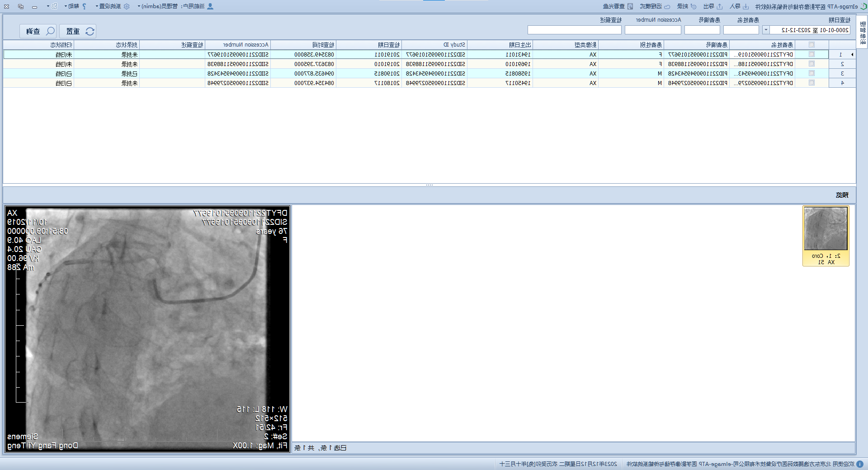Click the 导入 (Import) toolbar icon

point(745,6)
